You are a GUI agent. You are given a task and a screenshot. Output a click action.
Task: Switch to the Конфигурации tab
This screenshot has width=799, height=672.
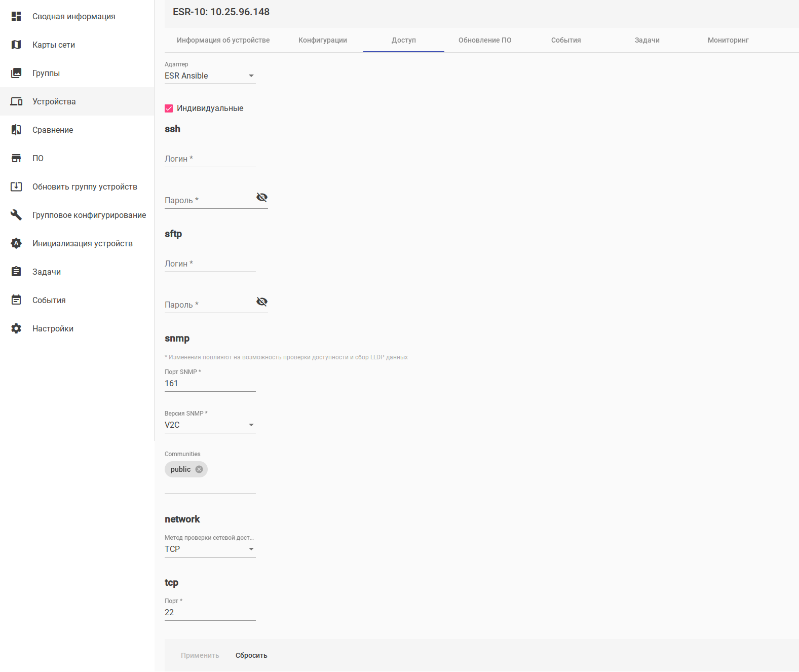click(x=323, y=40)
